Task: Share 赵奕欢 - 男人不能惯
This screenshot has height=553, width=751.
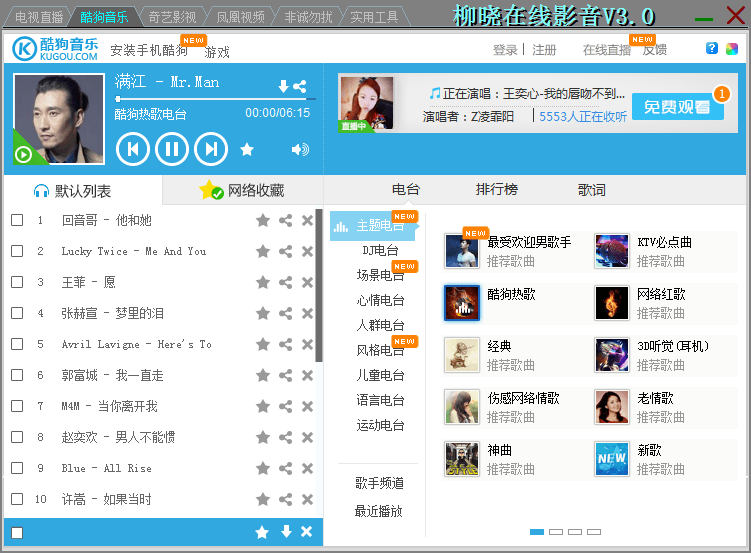Action: point(285,437)
